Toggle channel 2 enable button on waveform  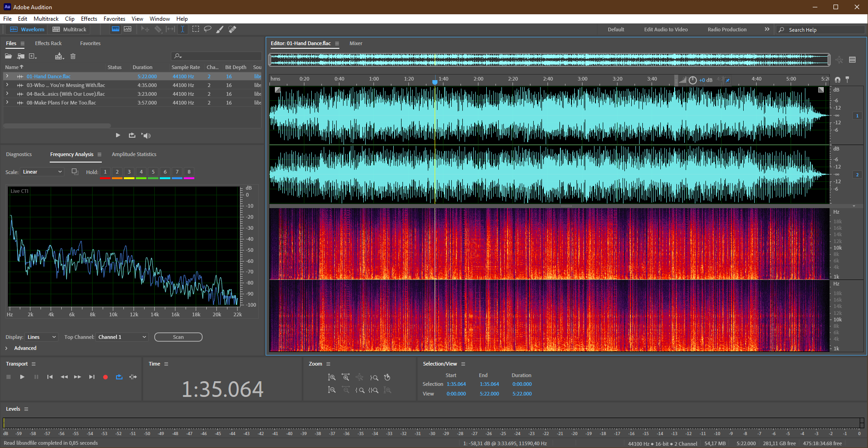(857, 175)
